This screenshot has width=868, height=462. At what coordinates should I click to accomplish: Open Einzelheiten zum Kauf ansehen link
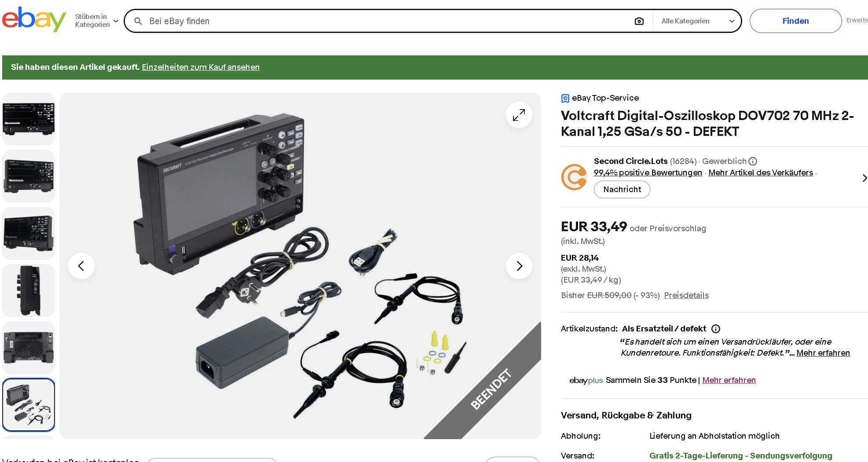(201, 67)
